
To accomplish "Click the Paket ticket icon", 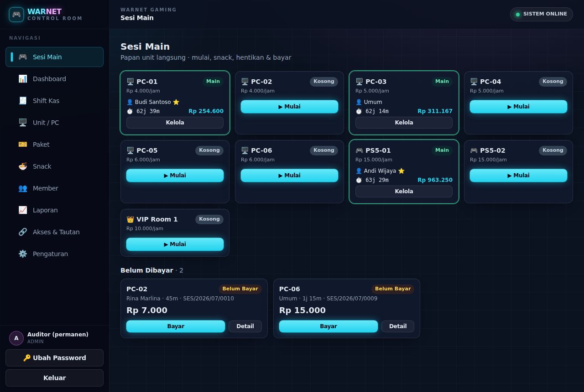I will coord(22,144).
